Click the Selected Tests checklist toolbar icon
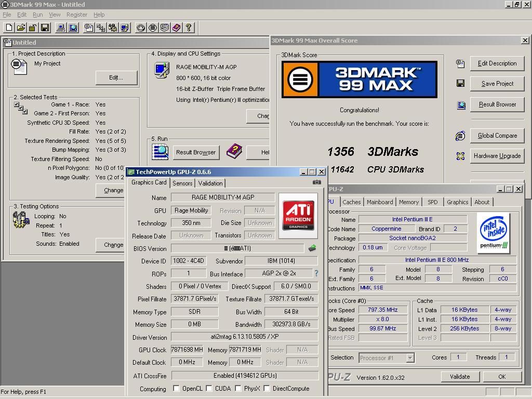The image size is (532, 399). (101, 28)
